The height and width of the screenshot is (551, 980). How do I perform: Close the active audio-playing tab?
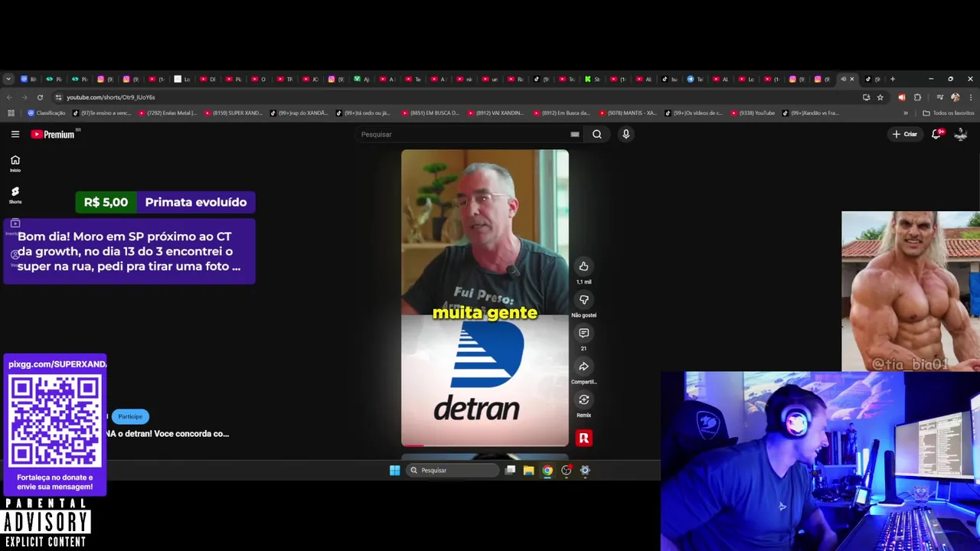click(x=851, y=79)
